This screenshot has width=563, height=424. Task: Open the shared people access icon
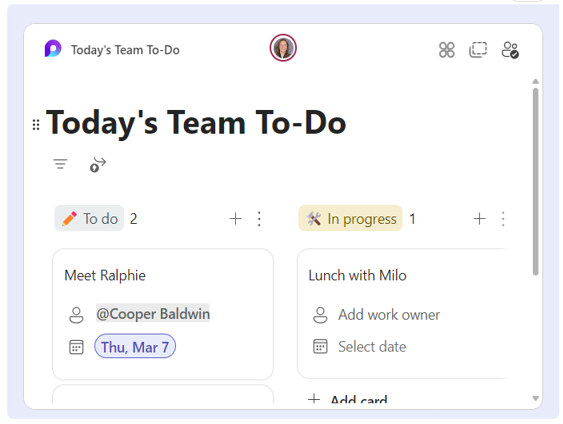tap(510, 50)
